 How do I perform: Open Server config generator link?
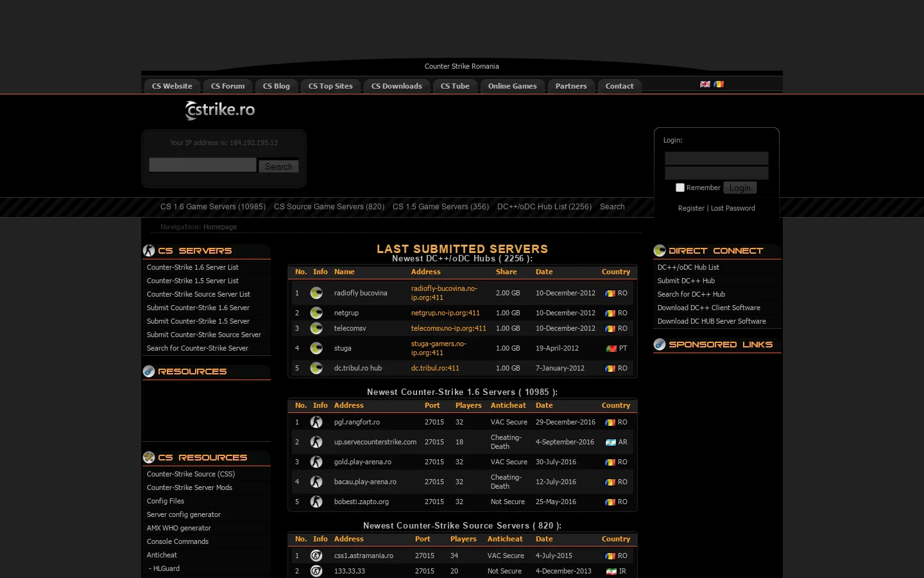[184, 514]
